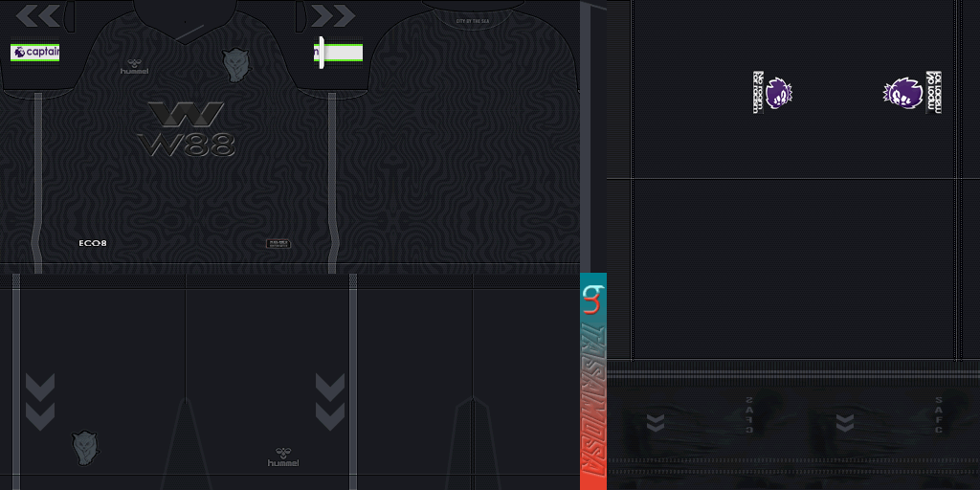Select the right purple lion sleeve badge
The image size is (980, 490).
[x=903, y=94]
